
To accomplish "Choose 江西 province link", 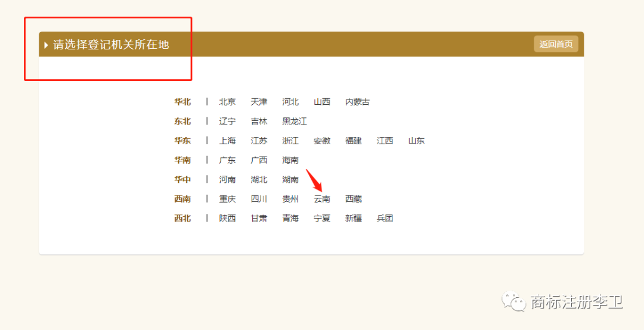I will coord(385,141).
